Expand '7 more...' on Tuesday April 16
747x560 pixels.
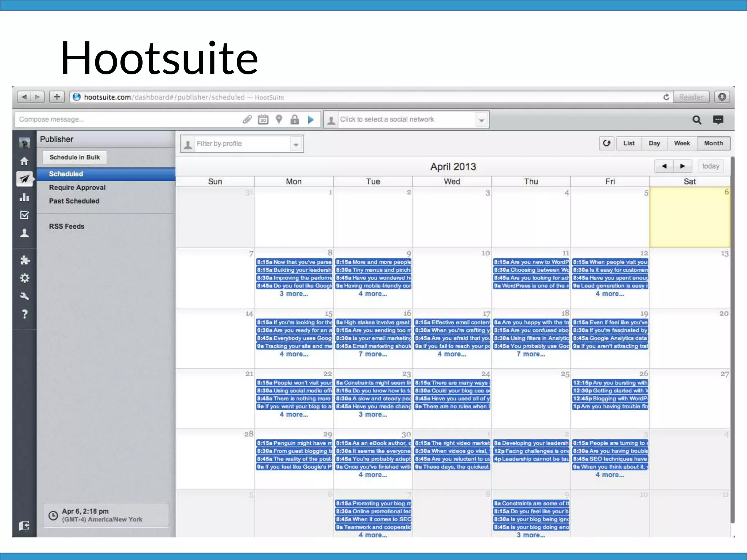pyautogui.click(x=373, y=354)
